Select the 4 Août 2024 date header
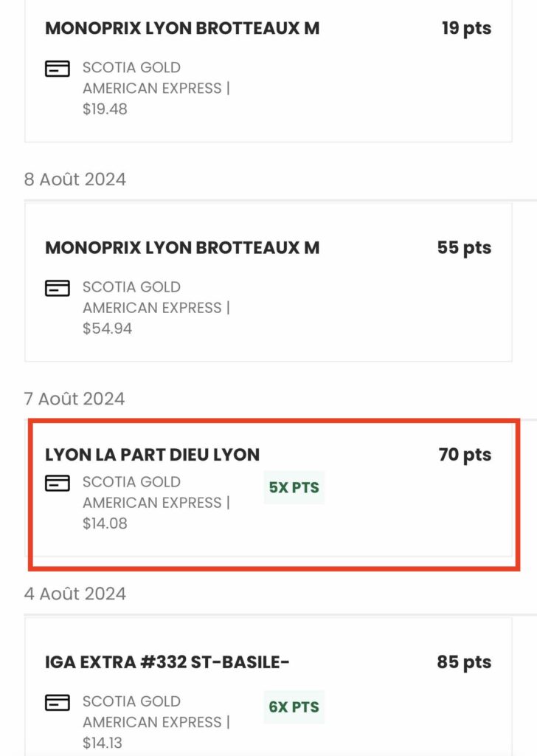This screenshot has height=756, width=537. tap(75, 594)
